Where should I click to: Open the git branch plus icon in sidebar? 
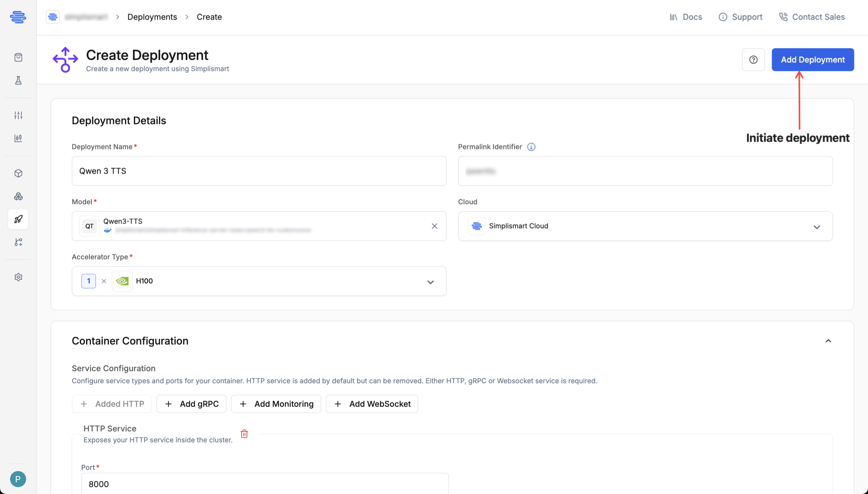pos(18,242)
